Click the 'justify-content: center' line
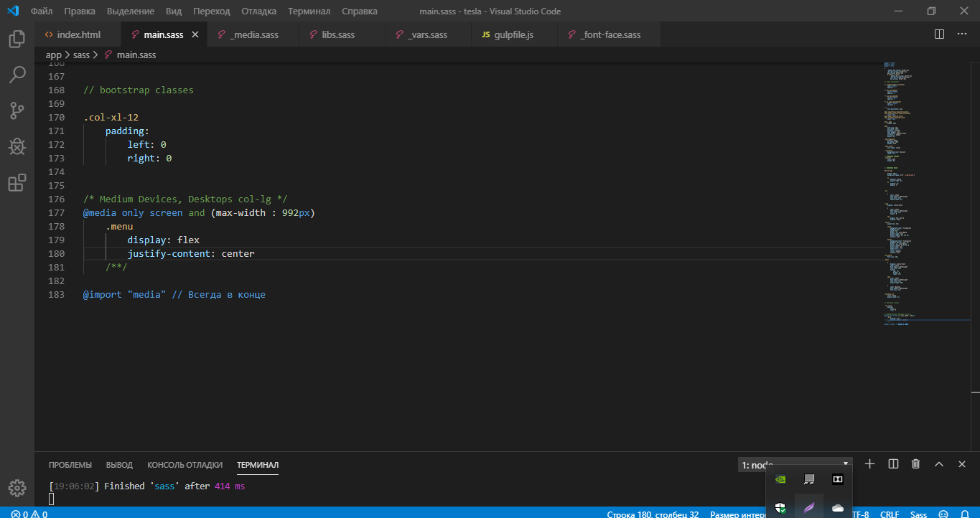 pos(190,254)
